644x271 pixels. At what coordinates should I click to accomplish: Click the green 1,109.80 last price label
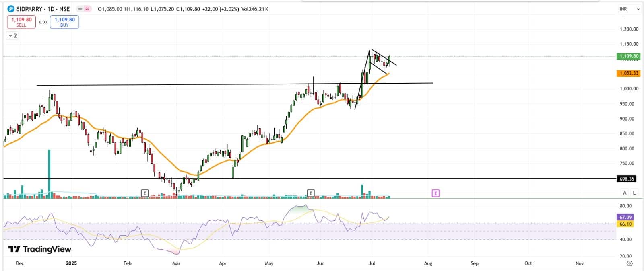(x=628, y=56)
